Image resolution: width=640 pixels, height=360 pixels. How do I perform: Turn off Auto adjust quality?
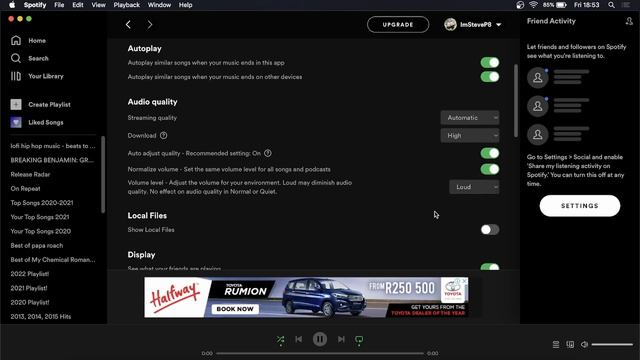490,153
